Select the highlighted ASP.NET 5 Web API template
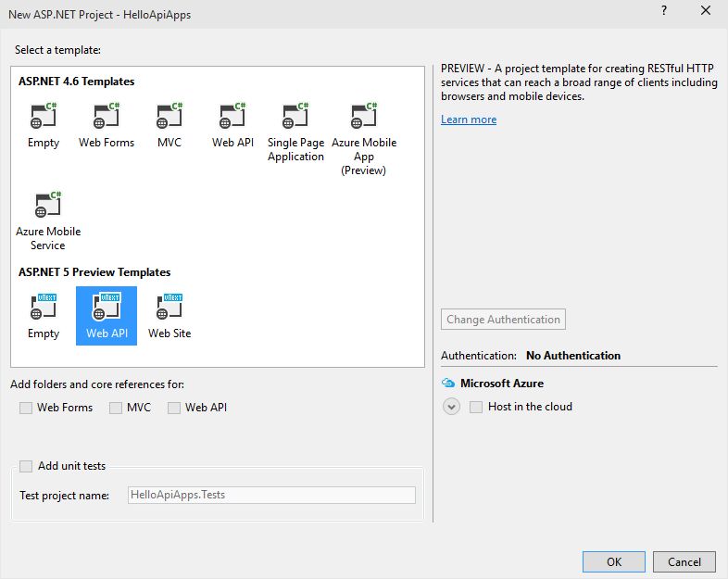Viewport: 728px width, 579px height. pos(107,316)
